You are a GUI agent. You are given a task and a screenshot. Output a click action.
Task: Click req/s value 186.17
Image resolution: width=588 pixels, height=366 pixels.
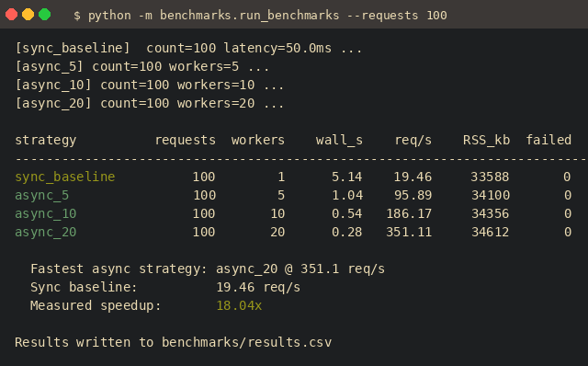[409, 213]
